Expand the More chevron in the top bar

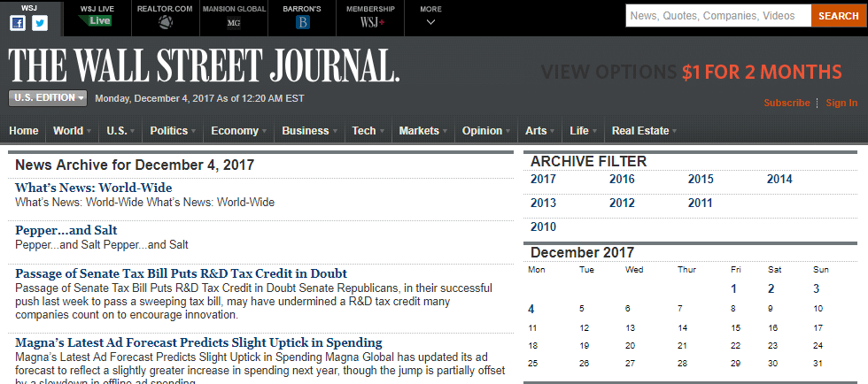coord(430,23)
